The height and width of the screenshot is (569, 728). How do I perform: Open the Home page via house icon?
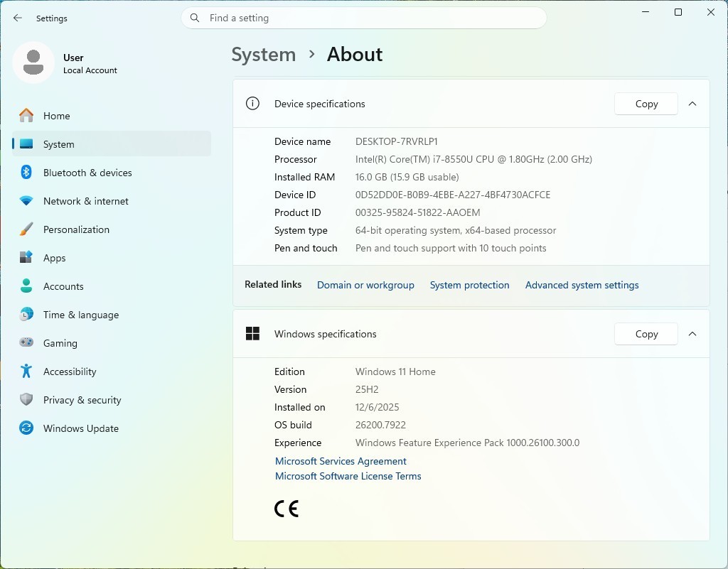pyautogui.click(x=26, y=116)
